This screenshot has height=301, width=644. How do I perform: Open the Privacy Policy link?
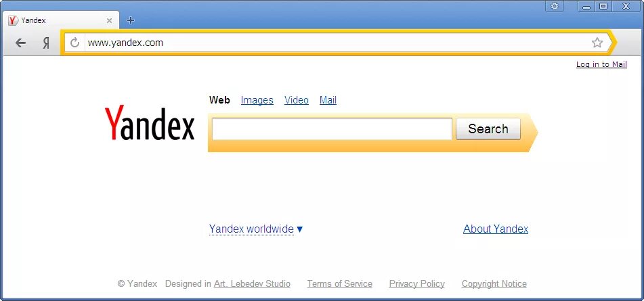tap(417, 284)
